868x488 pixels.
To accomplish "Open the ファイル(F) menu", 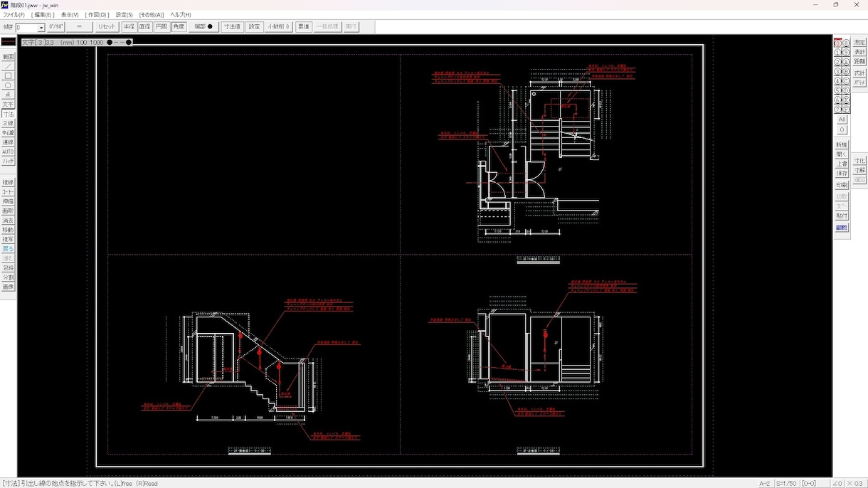I will coord(14,14).
